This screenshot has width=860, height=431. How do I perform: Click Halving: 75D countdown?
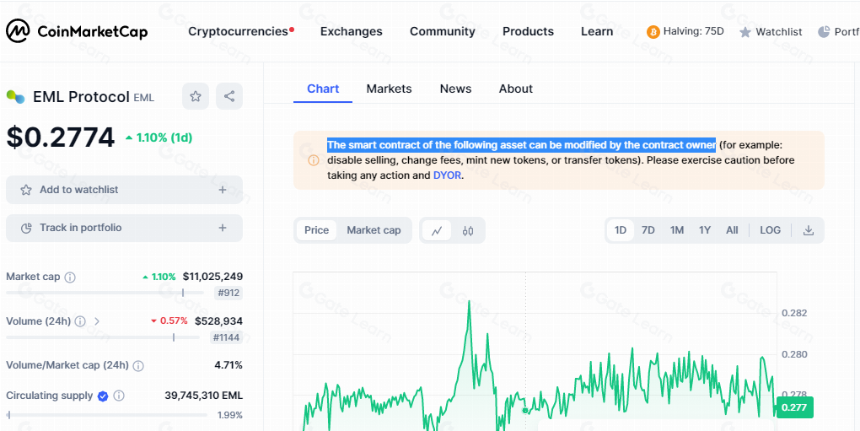point(685,32)
